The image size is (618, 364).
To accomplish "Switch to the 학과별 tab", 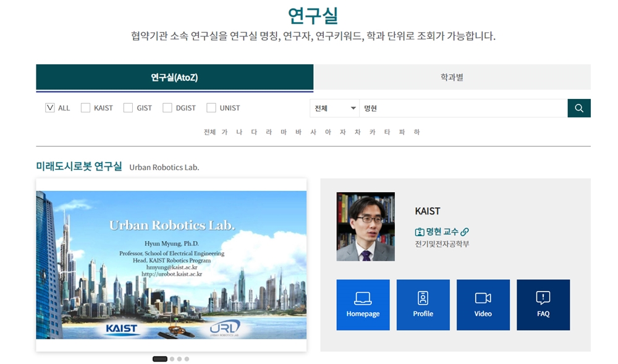I will [452, 77].
